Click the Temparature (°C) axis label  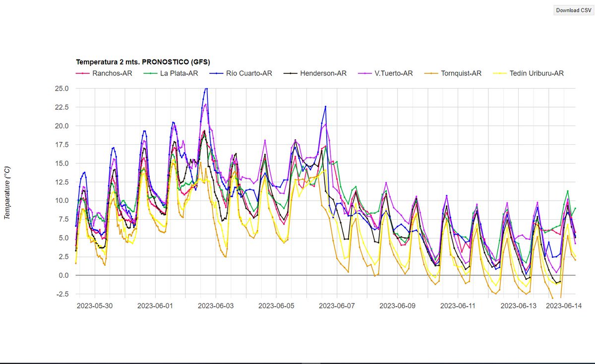(7, 191)
